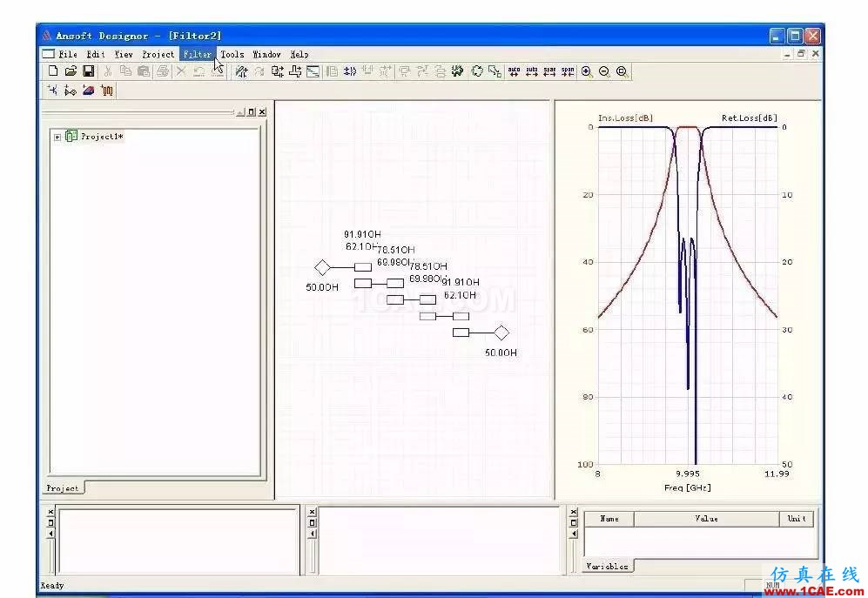868x598 pixels.
Task: Click the document icon left of File menu
Action: click(x=49, y=54)
